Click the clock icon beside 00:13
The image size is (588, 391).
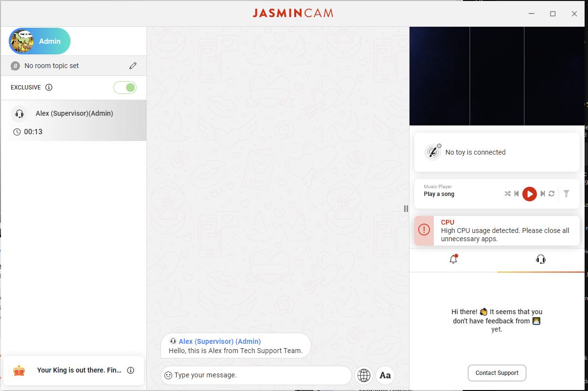point(17,132)
